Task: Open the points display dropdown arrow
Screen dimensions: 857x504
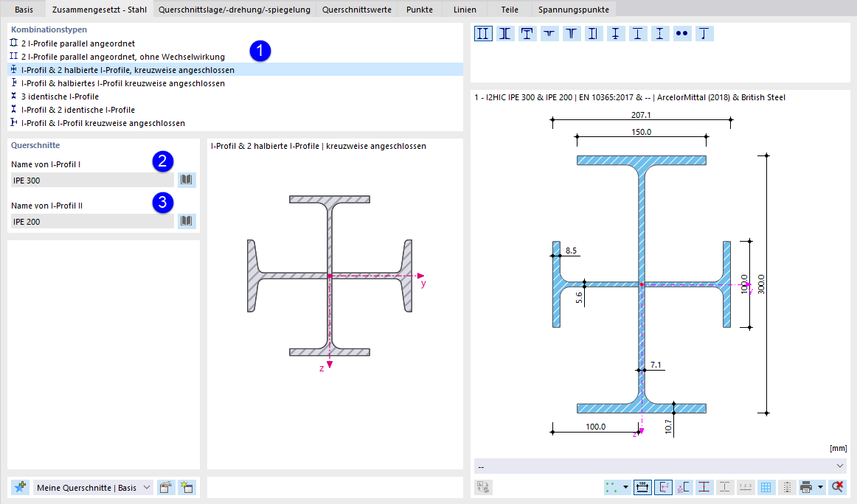Action: coord(625,487)
